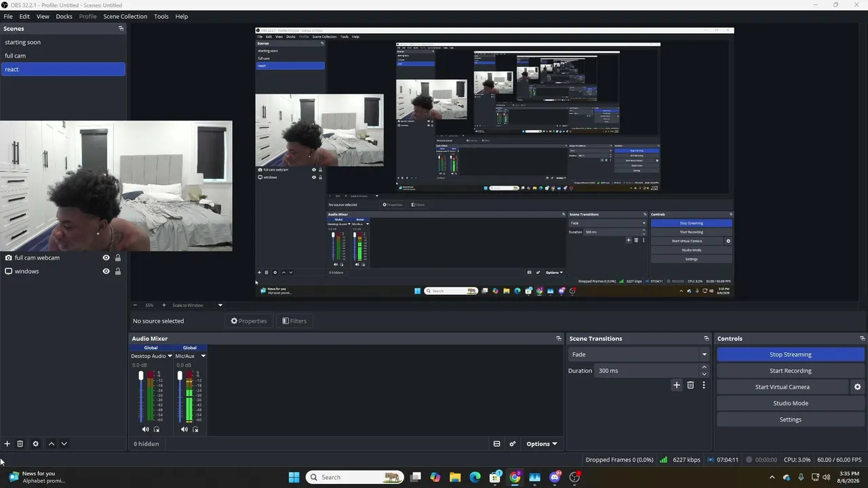868x488 pixels.
Task: Open Desktop Audio dropdown arrow
Action: (x=170, y=356)
